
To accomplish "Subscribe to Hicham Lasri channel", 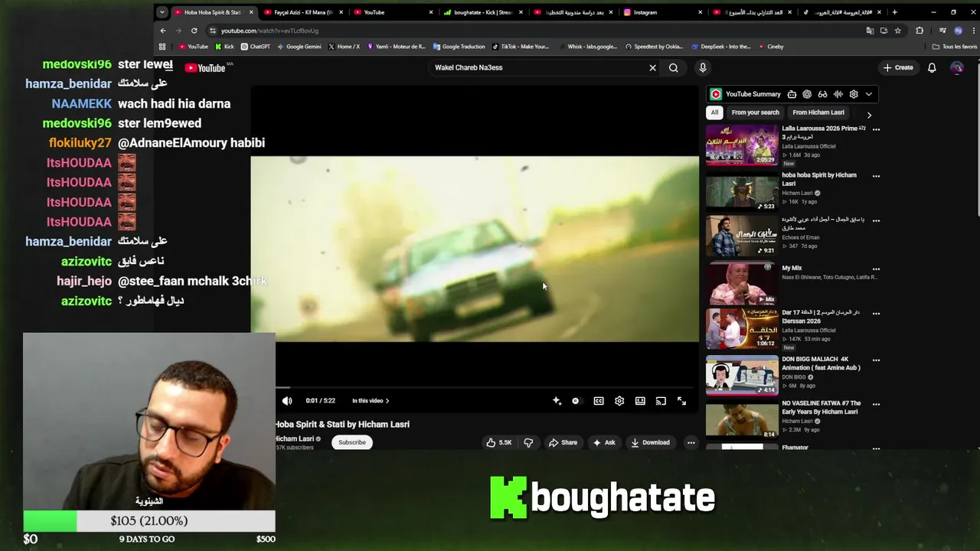I will (x=352, y=442).
